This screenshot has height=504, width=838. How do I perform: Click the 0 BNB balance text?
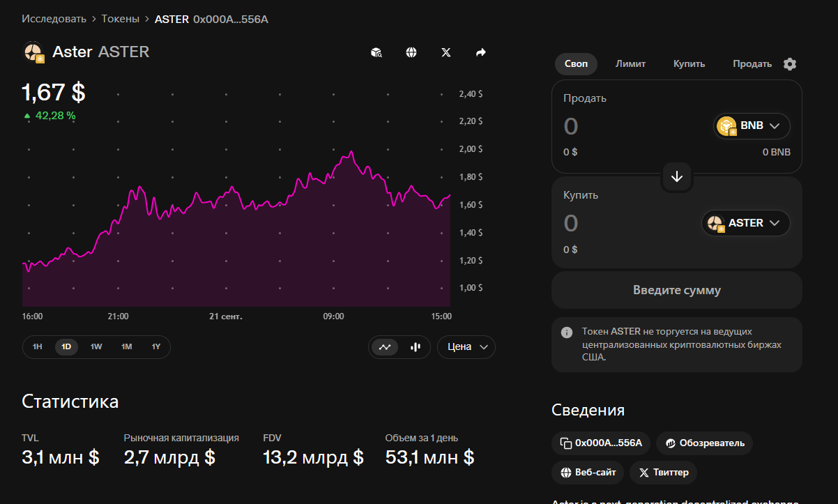pyautogui.click(x=777, y=152)
